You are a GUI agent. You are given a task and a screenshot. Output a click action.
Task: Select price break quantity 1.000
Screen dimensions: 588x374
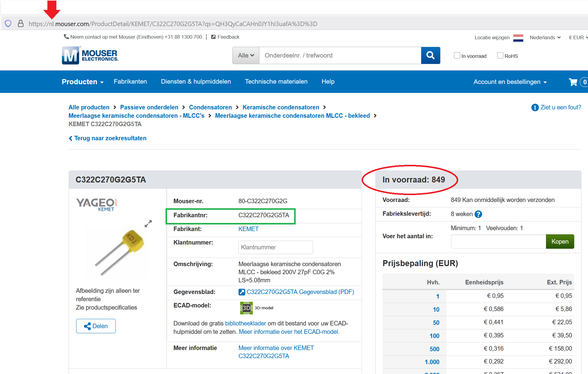tap(432, 362)
